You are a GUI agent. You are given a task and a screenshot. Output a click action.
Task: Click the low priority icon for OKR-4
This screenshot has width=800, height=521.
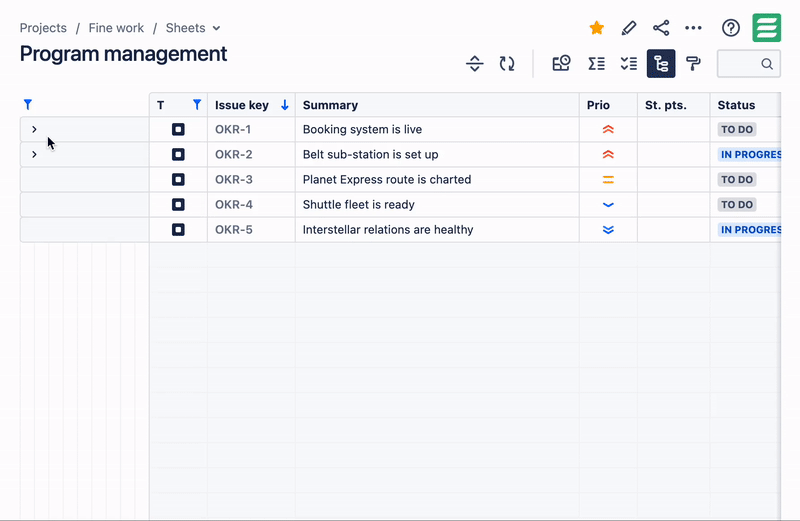pos(608,205)
